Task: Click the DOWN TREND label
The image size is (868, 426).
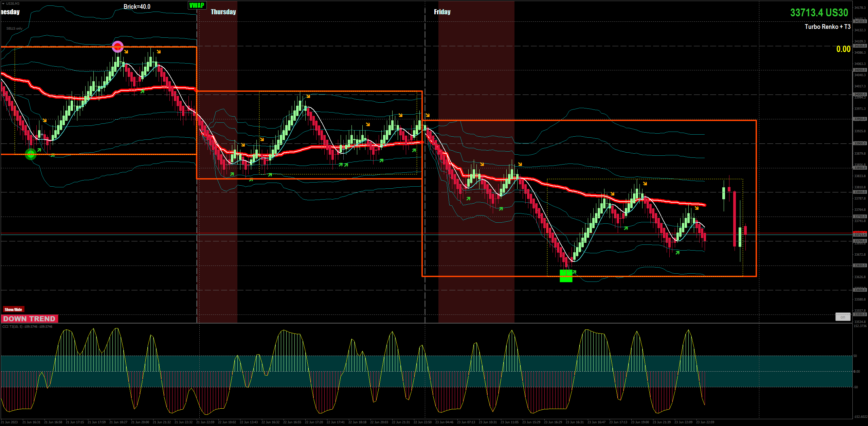Action: (30, 319)
